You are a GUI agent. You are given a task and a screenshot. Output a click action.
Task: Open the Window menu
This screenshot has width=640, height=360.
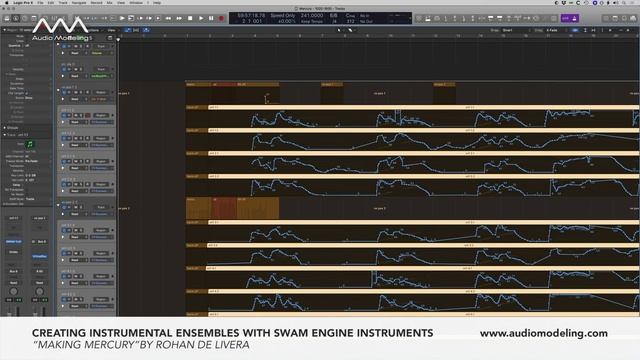click(136, 2)
